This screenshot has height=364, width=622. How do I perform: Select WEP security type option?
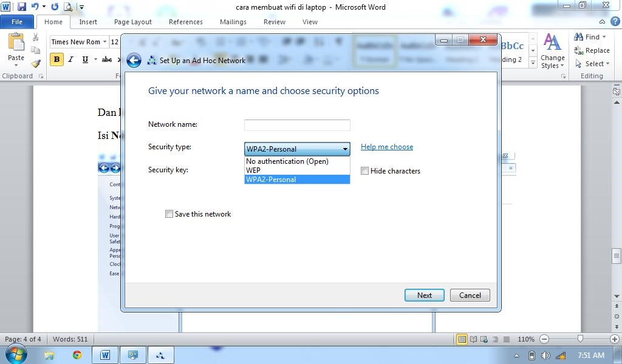[297, 170]
